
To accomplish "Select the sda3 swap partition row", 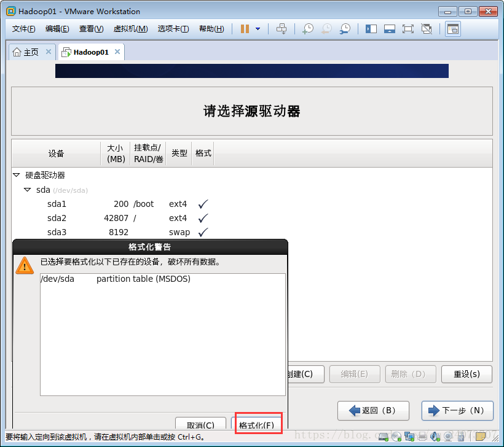I will 252,232.
